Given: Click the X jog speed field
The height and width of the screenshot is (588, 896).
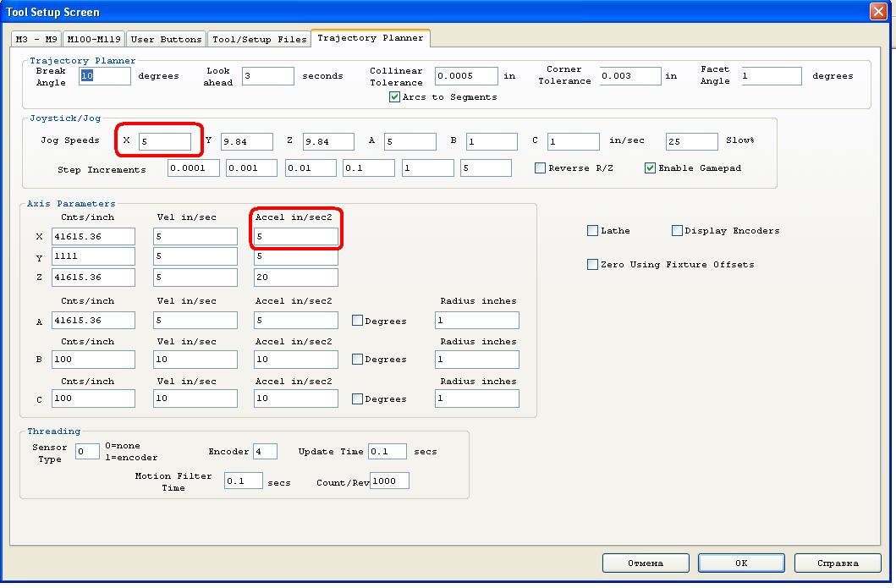Looking at the screenshot, I should tap(165, 142).
